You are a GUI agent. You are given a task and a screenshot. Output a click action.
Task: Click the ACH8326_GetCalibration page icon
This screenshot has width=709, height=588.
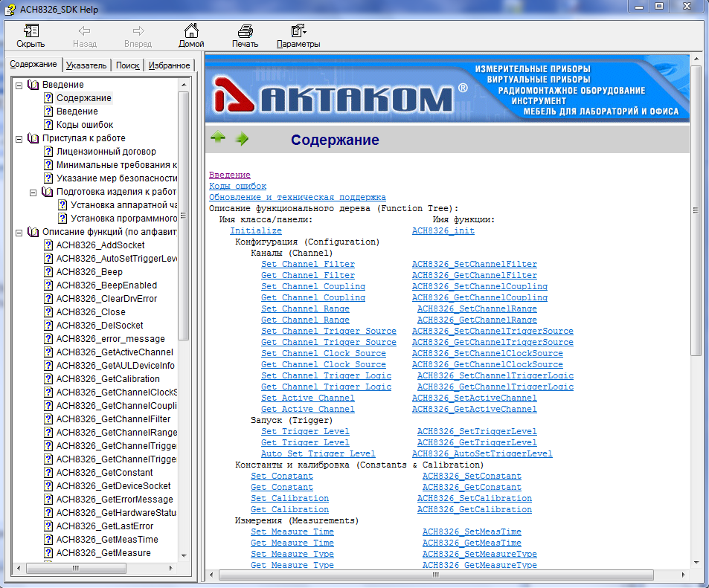coord(48,378)
